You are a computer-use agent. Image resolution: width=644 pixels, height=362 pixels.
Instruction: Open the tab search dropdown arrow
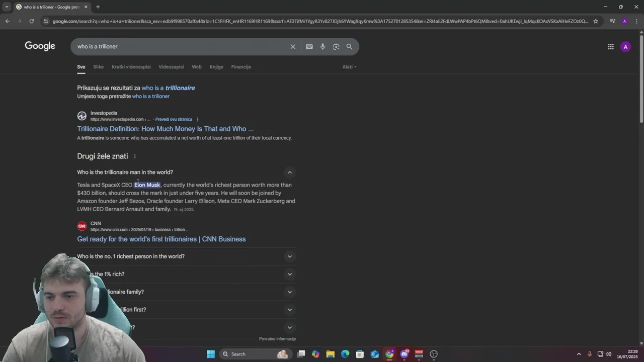7,7
